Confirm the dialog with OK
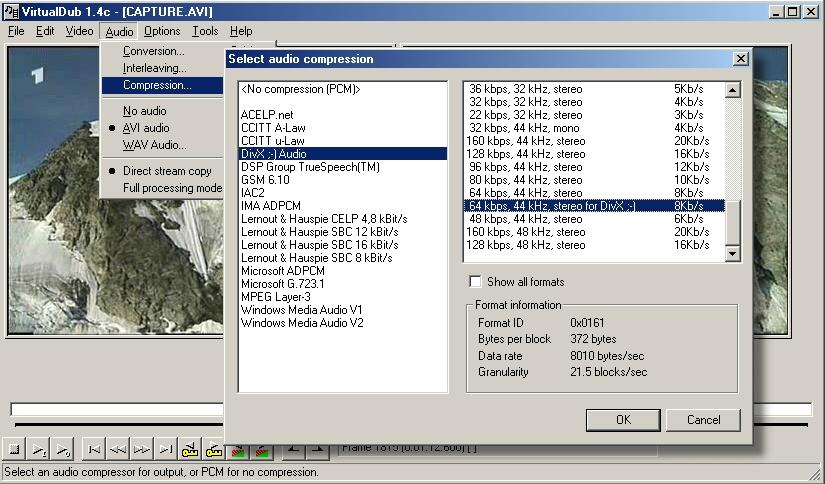Screen dimensions: 825x484 [x=623, y=420]
